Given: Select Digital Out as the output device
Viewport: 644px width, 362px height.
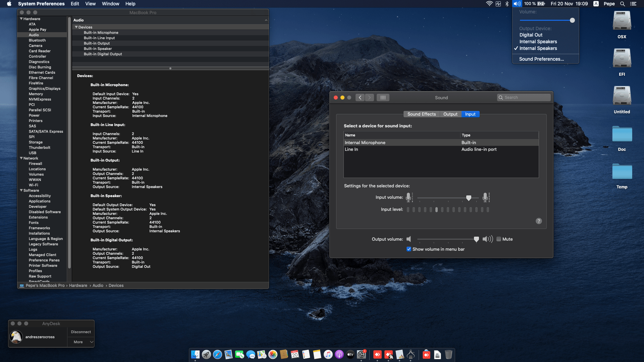Looking at the screenshot, I should 531,35.
